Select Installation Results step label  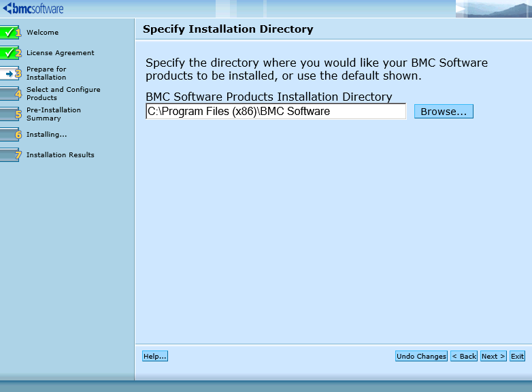coord(61,154)
